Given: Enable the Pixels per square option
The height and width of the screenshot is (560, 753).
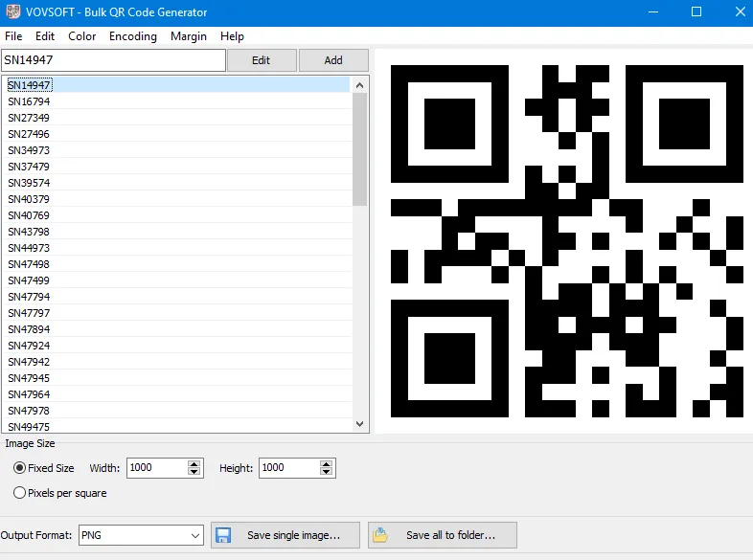Looking at the screenshot, I should coord(20,493).
